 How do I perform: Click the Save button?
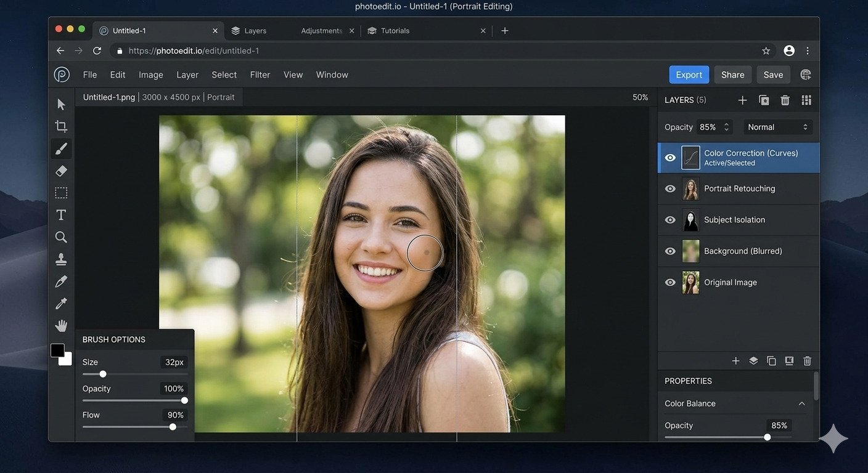click(x=773, y=75)
